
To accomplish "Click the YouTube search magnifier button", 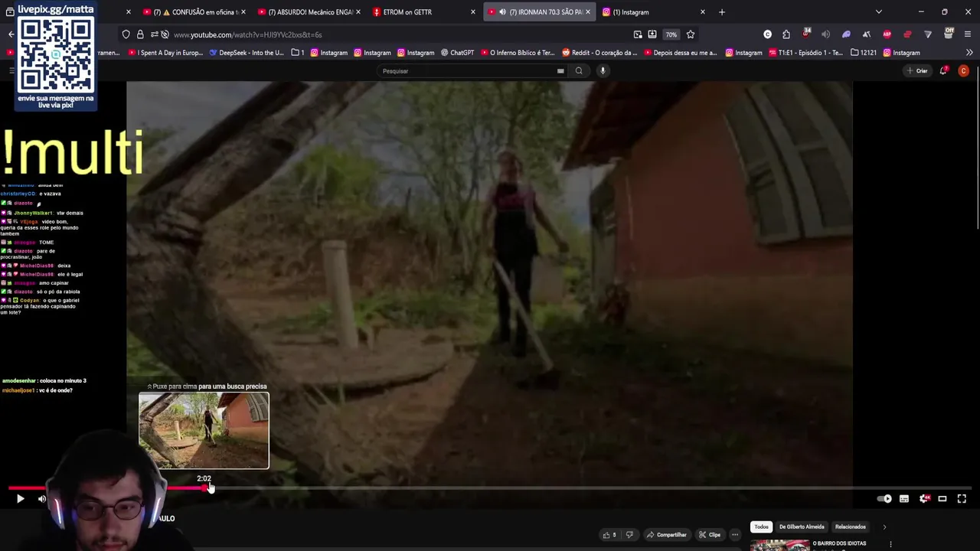I will click(x=579, y=71).
